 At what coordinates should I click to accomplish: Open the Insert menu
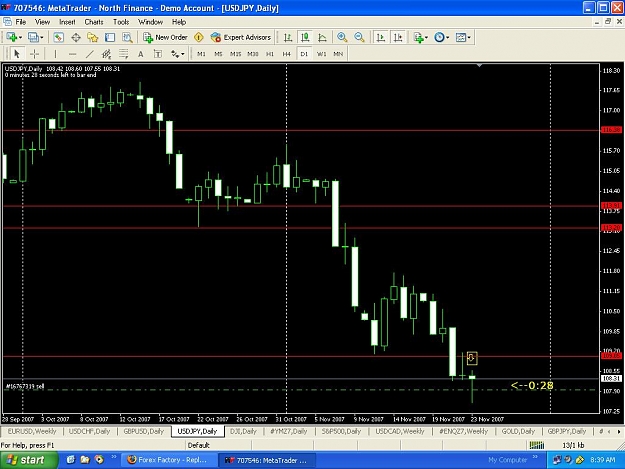[67, 22]
